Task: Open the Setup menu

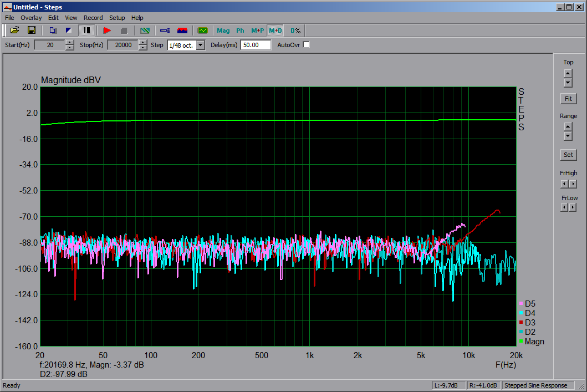Action: [117, 18]
